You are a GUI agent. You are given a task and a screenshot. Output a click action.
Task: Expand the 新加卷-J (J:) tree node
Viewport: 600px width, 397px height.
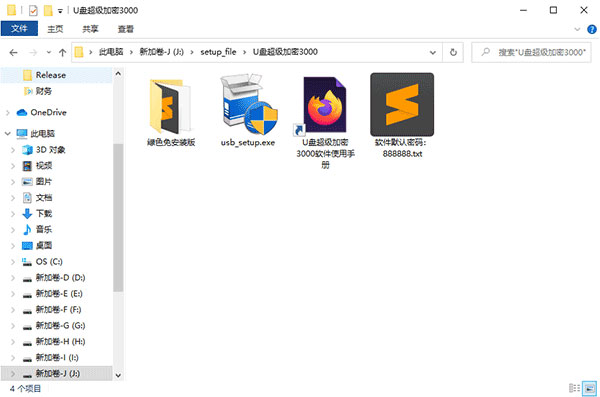point(13,374)
